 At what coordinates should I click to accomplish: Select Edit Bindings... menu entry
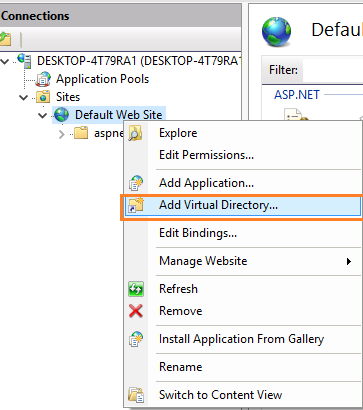click(198, 233)
